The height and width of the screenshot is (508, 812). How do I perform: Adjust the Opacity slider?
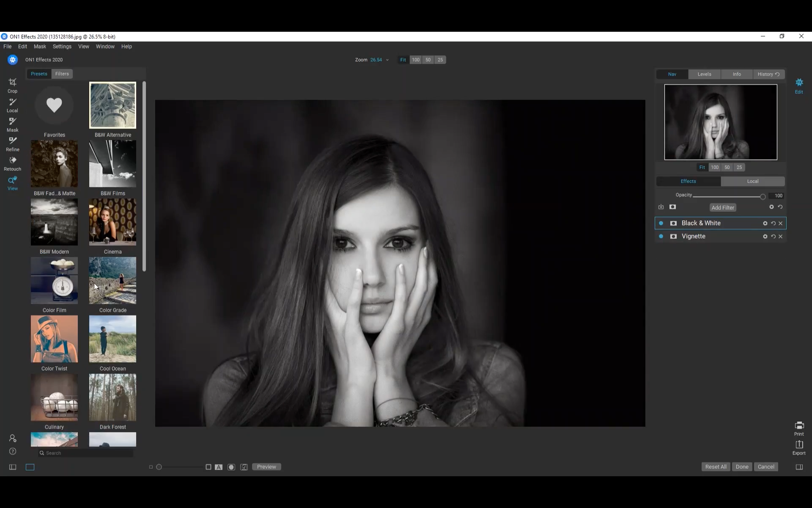762,196
